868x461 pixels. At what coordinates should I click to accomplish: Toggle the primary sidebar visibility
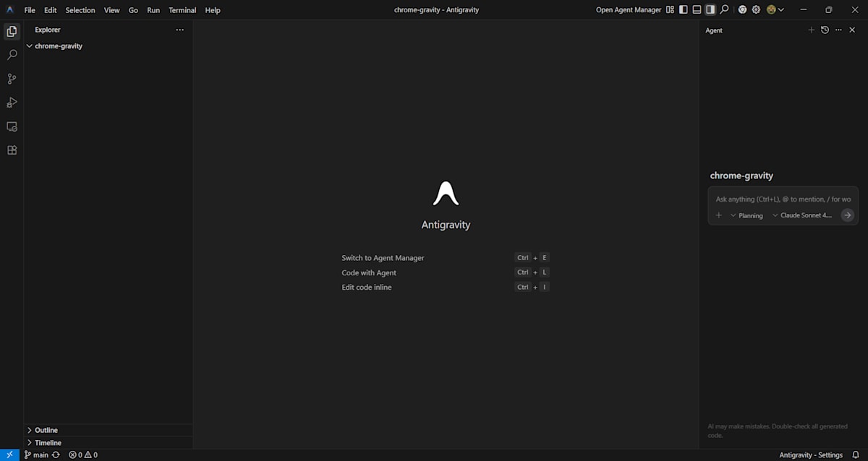pyautogui.click(x=683, y=9)
